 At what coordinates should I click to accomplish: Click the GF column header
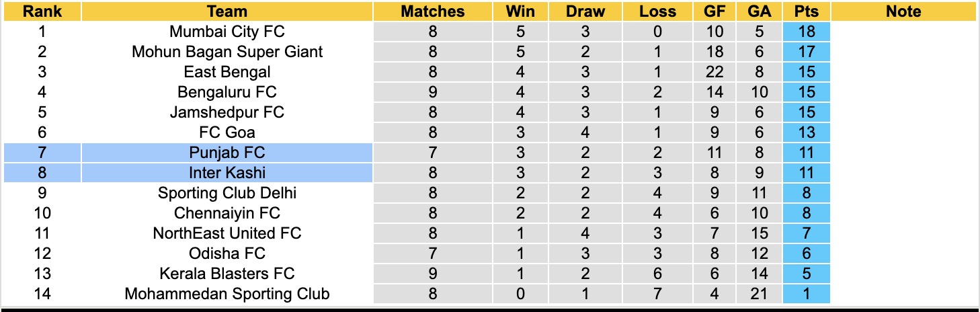[x=715, y=11]
